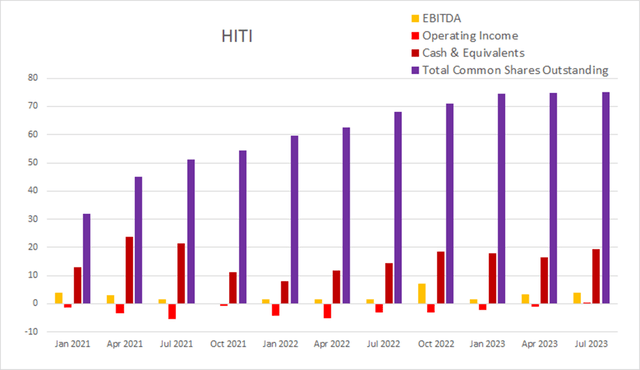Select the dark red cash bar for Jul 2023
Image resolution: width=640 pixels, height=370 pixels.
click(x=596, y=276)
